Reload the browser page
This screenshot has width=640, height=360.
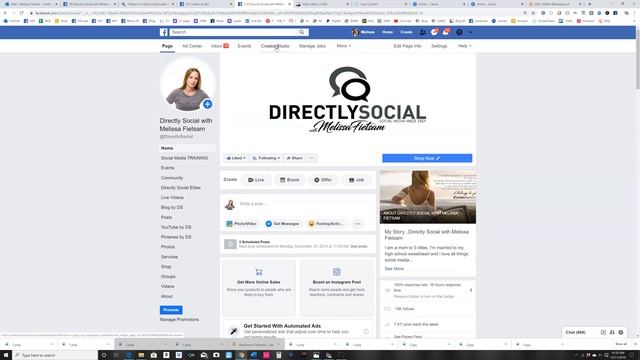click(x=22, y=13)
